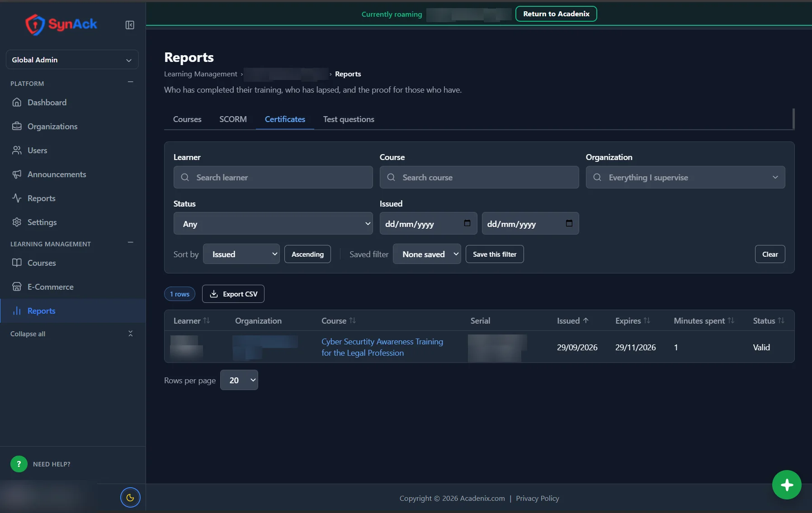Viewport: 812px width, 513px height.
Task: Focus the Search learner input field
Action: point(273,177)
